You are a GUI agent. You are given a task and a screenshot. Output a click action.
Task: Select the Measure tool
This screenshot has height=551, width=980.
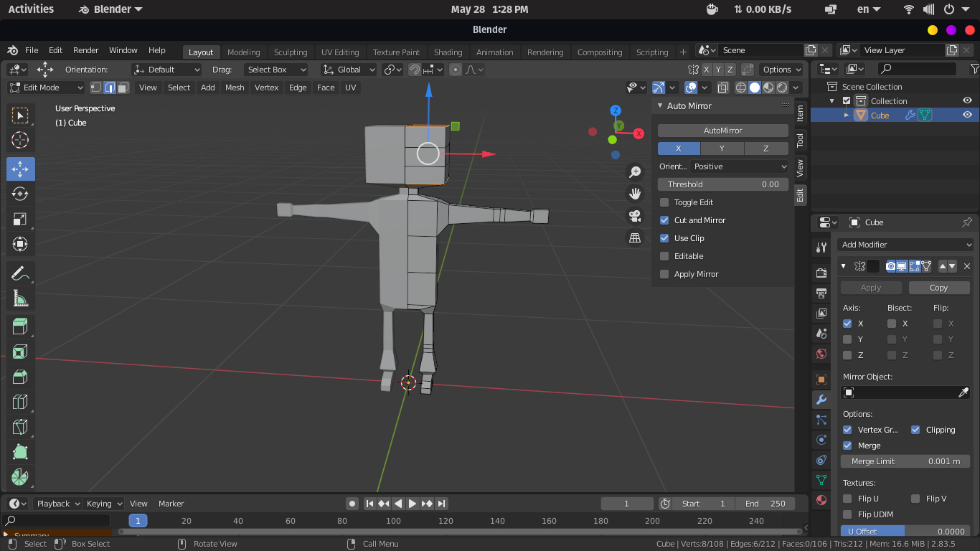coord(20,298)
